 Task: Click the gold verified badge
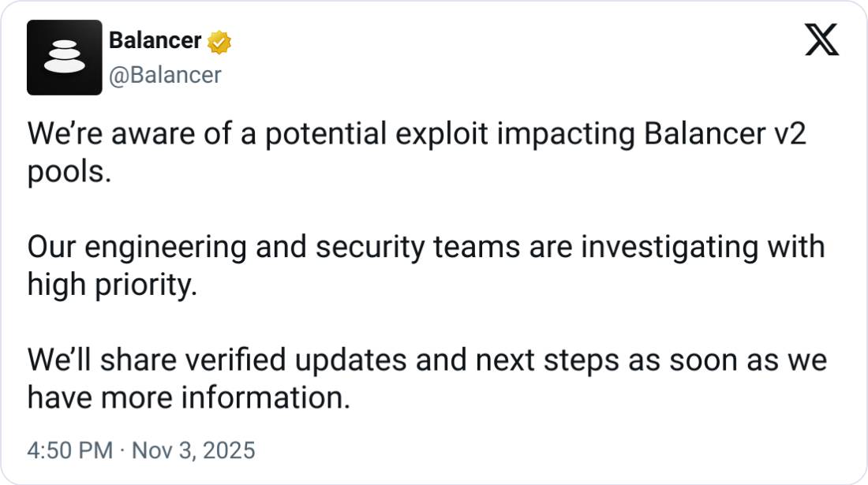point(219,42)
